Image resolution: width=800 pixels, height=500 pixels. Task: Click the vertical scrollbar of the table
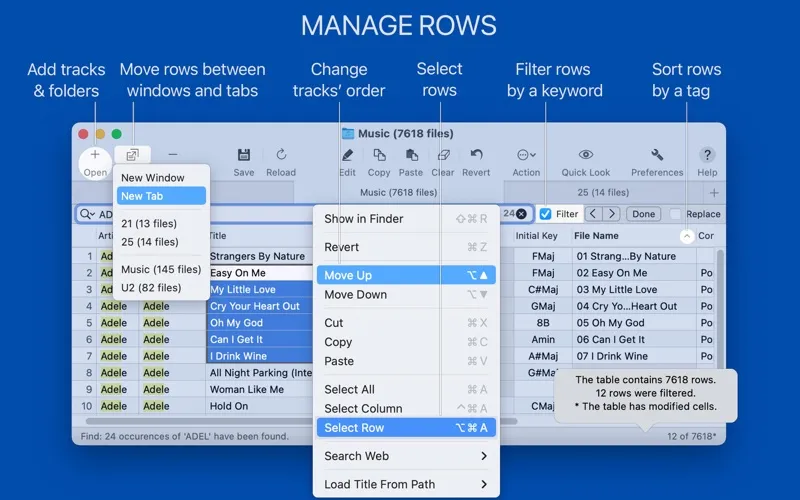pos(720,308)
